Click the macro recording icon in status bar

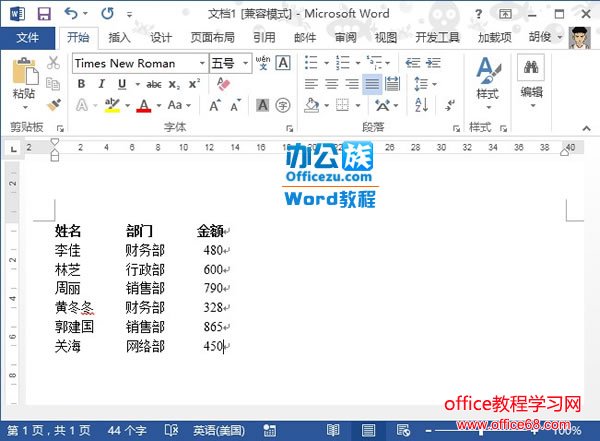click(269, 430)
